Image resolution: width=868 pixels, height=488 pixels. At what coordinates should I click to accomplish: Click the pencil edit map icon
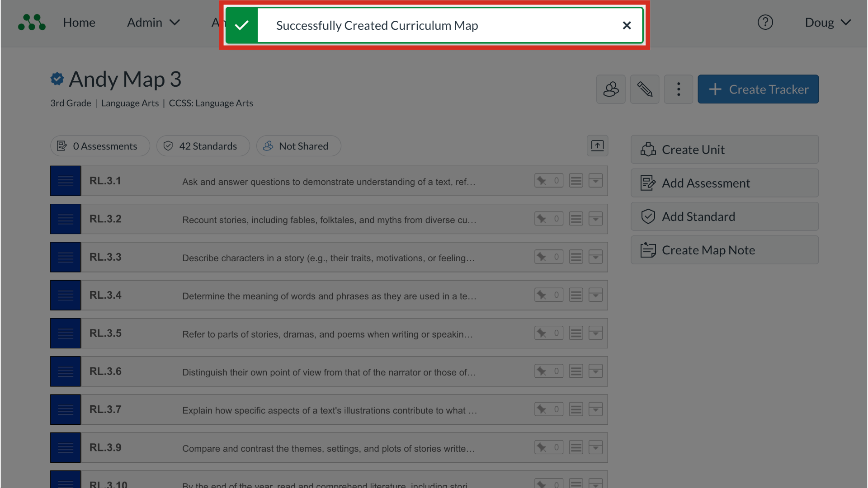(644, 89)
